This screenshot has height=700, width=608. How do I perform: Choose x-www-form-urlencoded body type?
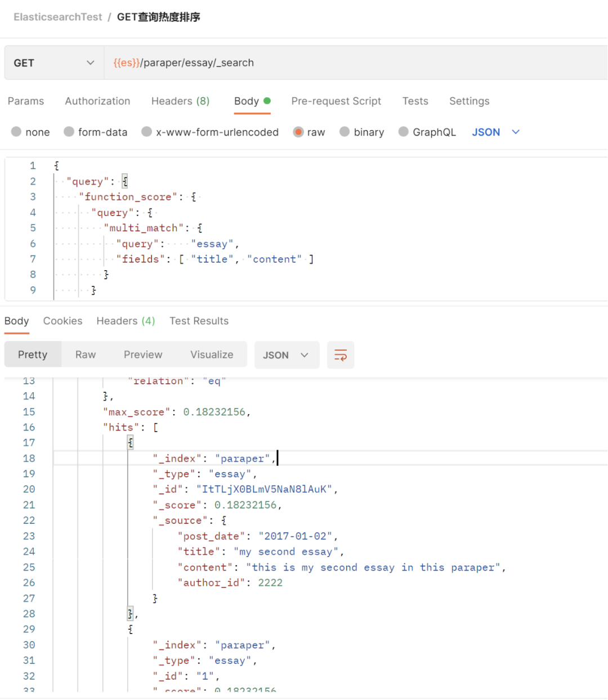click(147, 132)
